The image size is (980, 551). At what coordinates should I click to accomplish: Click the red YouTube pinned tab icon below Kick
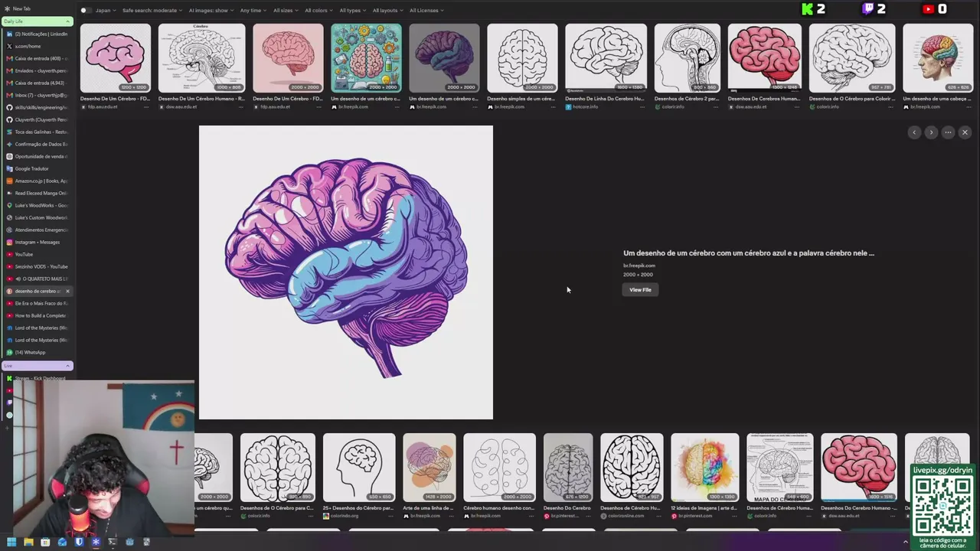(x=9, y=390)
